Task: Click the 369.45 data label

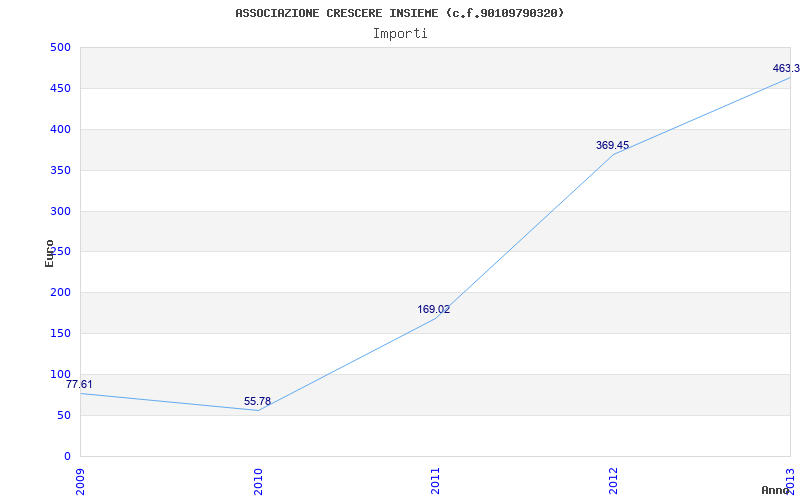Action: (x=612, y=145)
